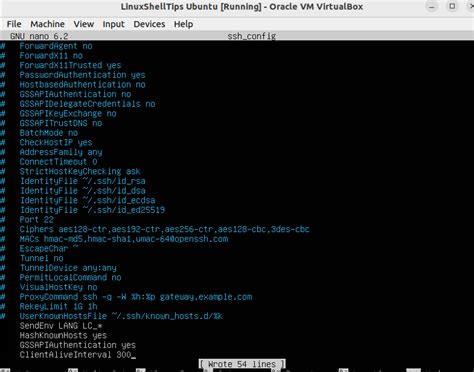Click the IdentityFile id_ecdsa line
Screen dimensions: 474x372
[x=88, y=201]
